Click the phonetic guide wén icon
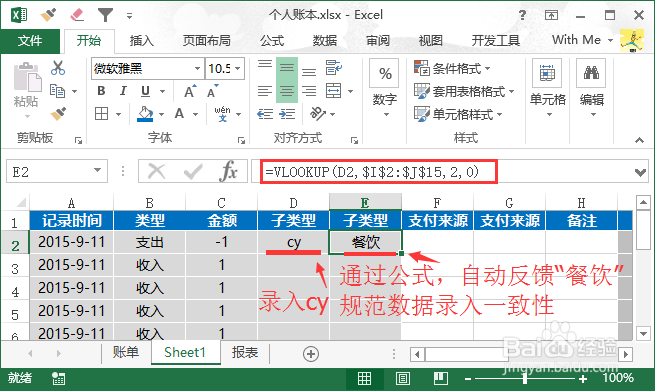The width and height of the screenshot is (655, 391). tap(222, 113)
